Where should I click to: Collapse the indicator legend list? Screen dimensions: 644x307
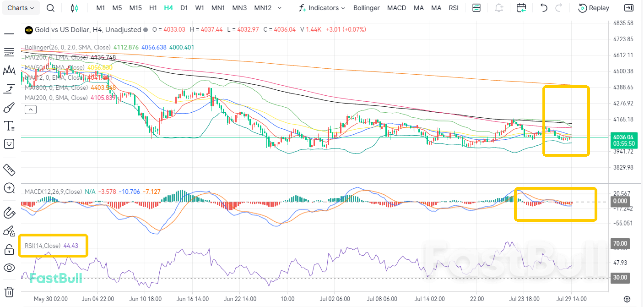click(31, 109)
